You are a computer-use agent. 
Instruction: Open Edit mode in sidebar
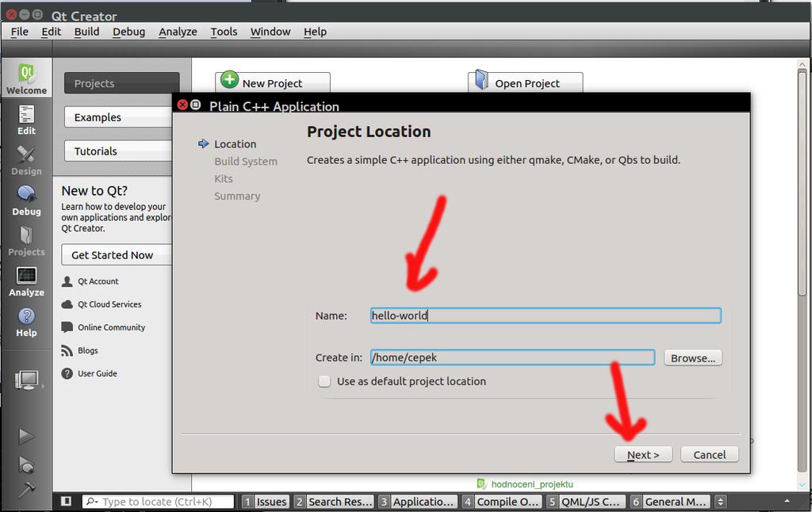26,120
